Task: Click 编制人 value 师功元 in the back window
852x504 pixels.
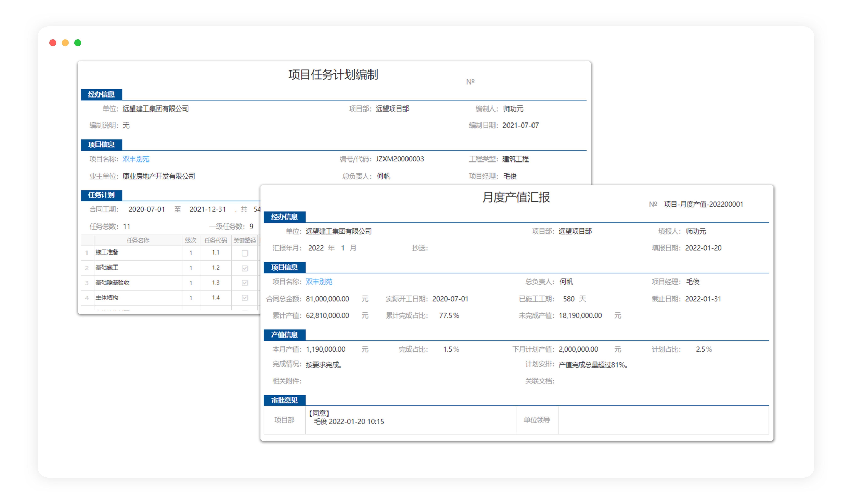Action: pos(513,109)
